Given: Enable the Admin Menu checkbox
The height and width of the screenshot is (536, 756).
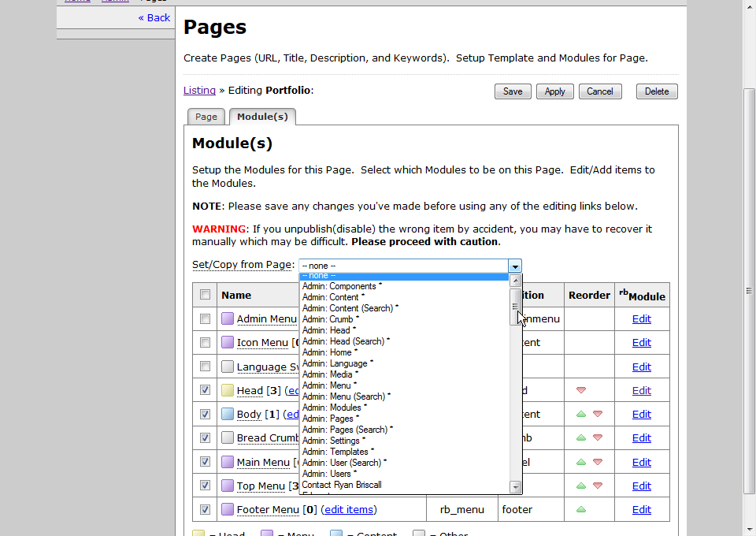Looking at the screenshot, I should point(205,319).
